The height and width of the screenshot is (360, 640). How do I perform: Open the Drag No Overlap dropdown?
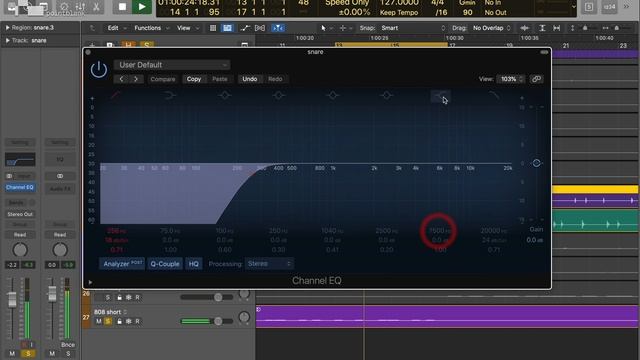tap(491, 28)
